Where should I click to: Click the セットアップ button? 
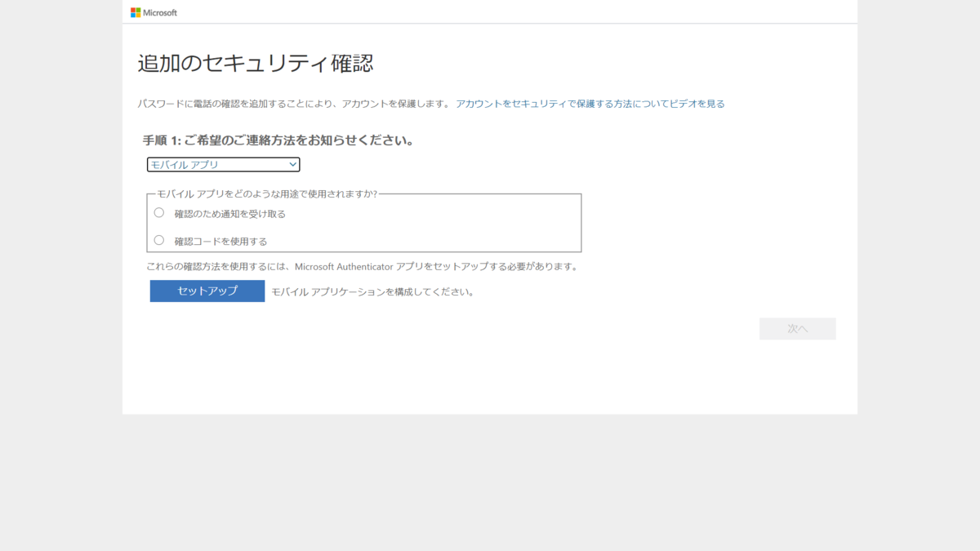point(207,291)
